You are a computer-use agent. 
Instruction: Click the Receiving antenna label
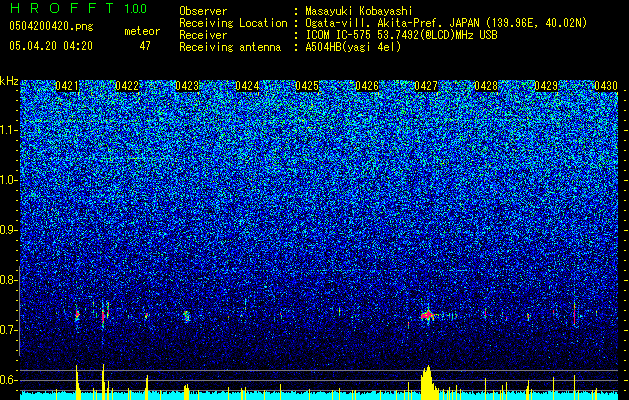(x=230, y=47)
